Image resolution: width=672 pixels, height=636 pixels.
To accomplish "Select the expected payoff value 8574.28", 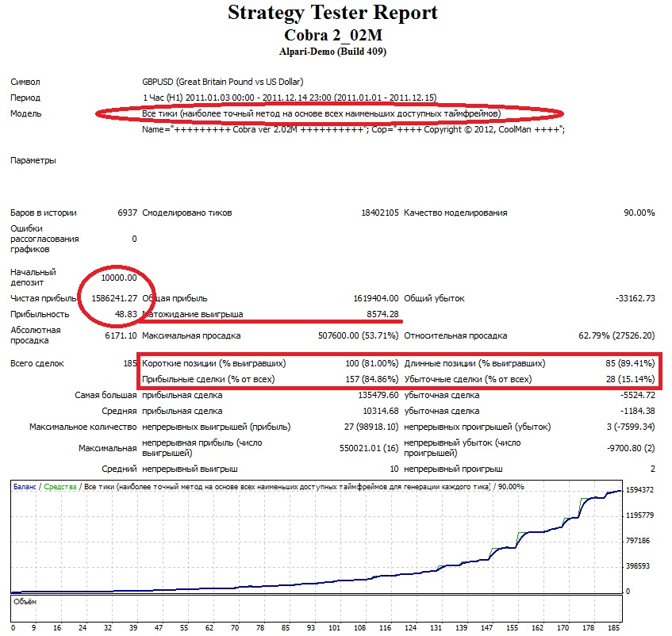I will point(380,314).
